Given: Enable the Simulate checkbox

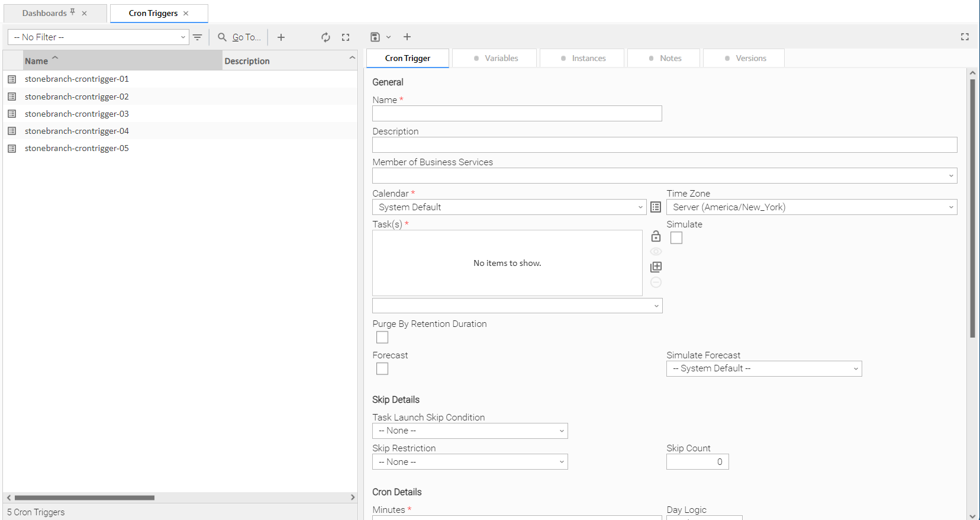Looking at the screenshot, I should [676, 238].
